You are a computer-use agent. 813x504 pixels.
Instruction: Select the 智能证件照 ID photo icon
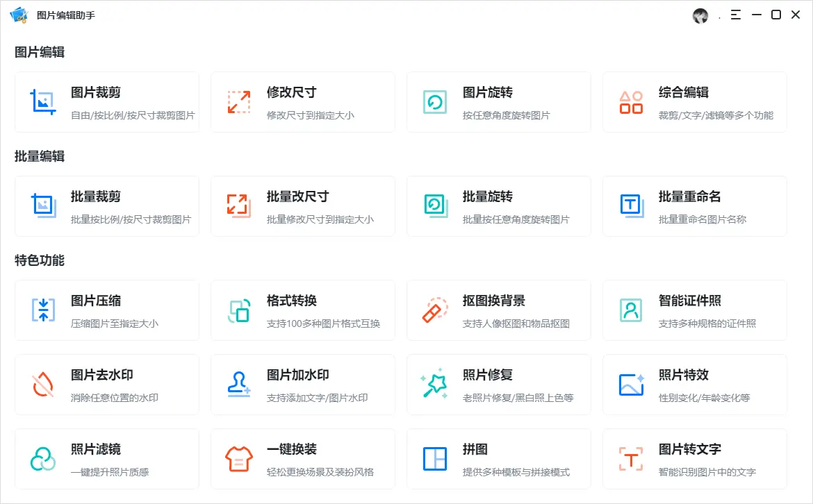[631, 310]
